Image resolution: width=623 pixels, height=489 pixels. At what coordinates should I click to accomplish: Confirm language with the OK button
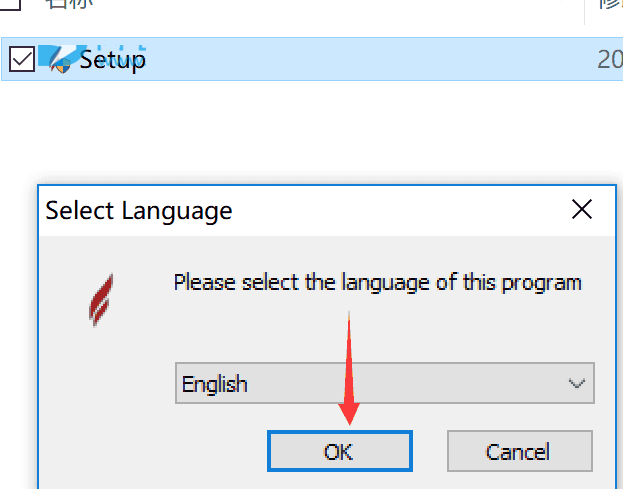[340, 451]
